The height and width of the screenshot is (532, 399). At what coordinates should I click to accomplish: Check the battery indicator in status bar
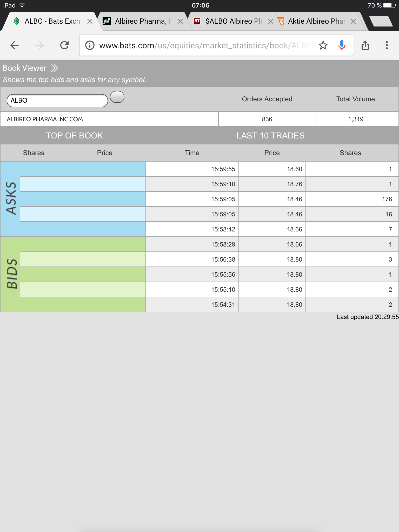tap(390, 5)
